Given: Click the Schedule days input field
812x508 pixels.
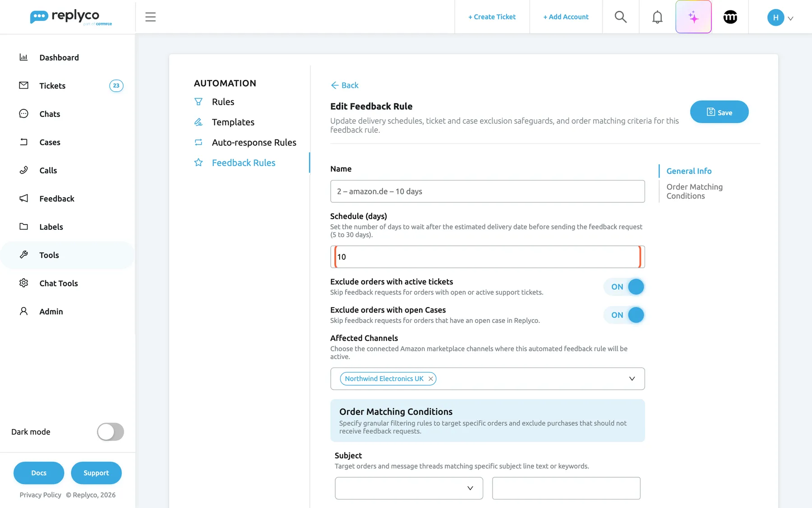Looking at the screenshot, I should (x=487, y=257).
